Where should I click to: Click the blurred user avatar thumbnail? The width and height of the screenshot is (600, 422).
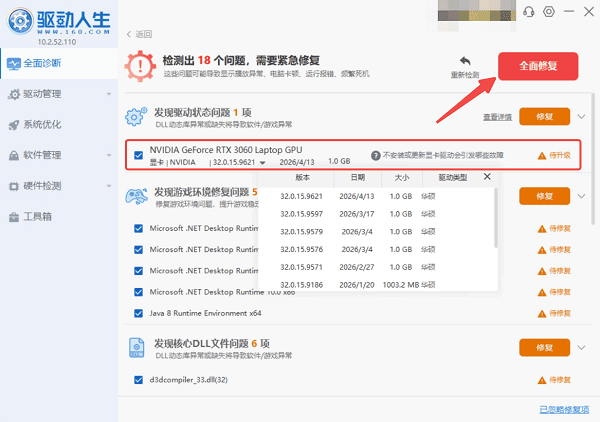coord(477,11)
